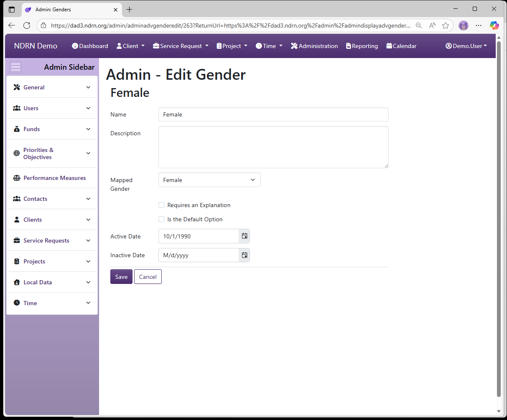Open a new browser tab
Viewport: 507px width, 420px height.
(x=130, y=9)
